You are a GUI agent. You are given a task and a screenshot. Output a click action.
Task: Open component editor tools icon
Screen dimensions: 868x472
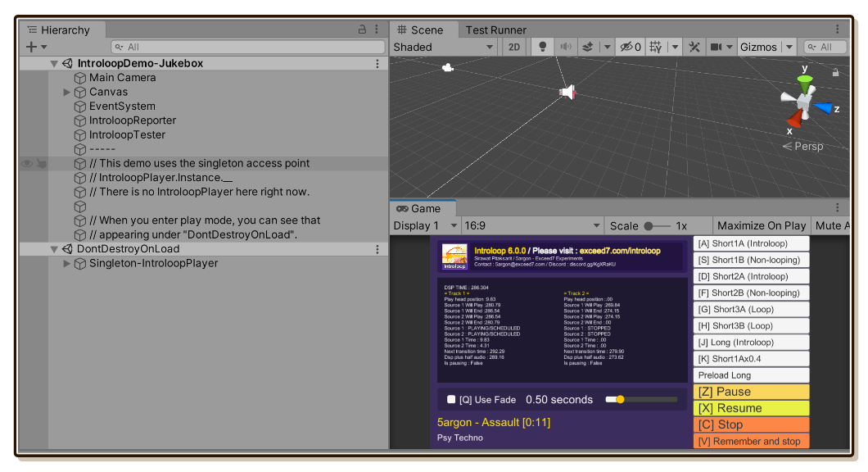(x=694, y=47)
